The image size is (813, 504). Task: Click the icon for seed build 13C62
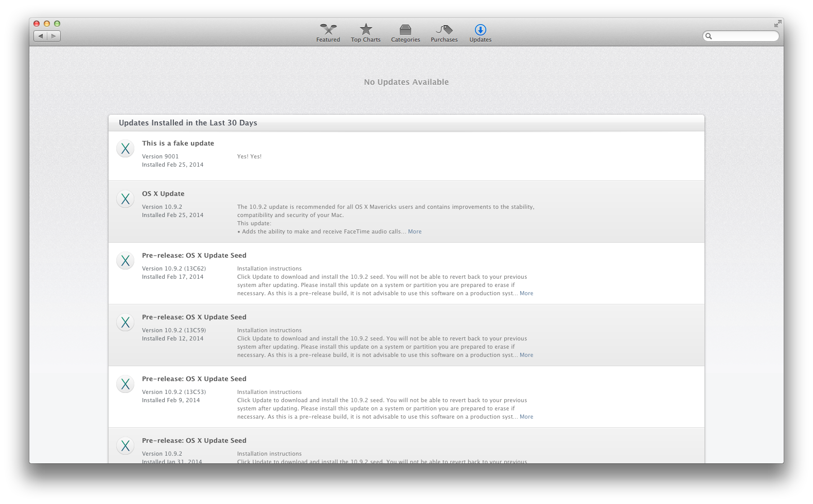tap(125, 261)
